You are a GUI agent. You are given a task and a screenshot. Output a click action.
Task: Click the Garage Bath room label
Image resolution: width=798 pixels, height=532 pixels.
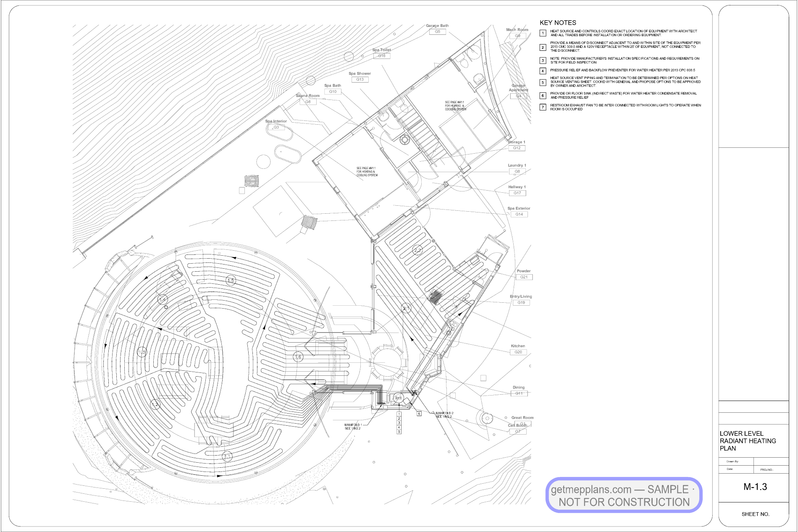pyautogui.click(x=437, y=26)
